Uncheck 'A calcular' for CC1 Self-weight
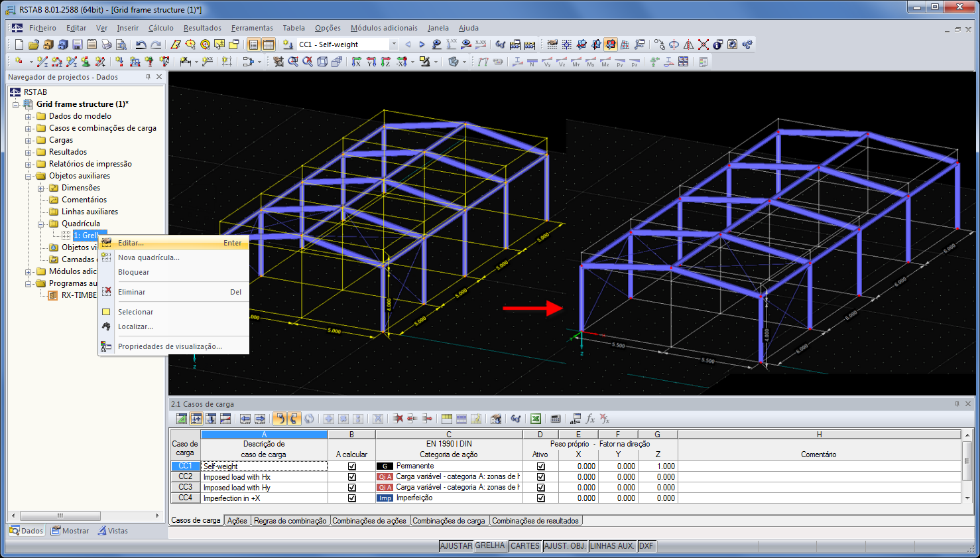980x558 pixels. pos(352,466)
